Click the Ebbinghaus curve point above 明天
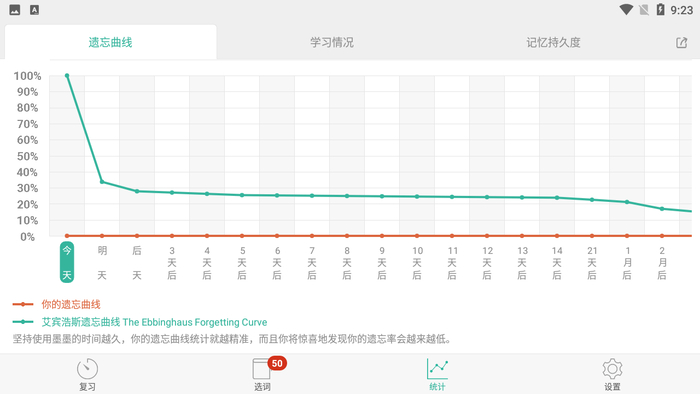Screen dimensions: 700x394 click(x=102, y=182)
